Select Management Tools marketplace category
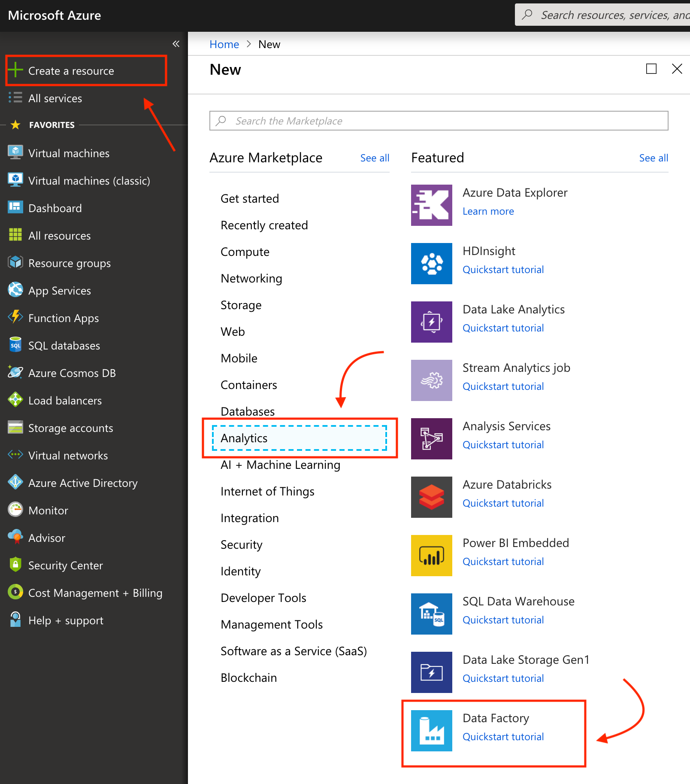The width and height of the screenshot is (690, 784). (272, 625)
